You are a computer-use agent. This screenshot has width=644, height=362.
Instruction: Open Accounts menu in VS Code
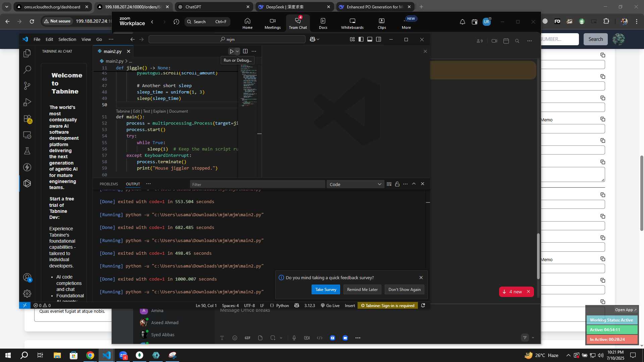[27, 278]
